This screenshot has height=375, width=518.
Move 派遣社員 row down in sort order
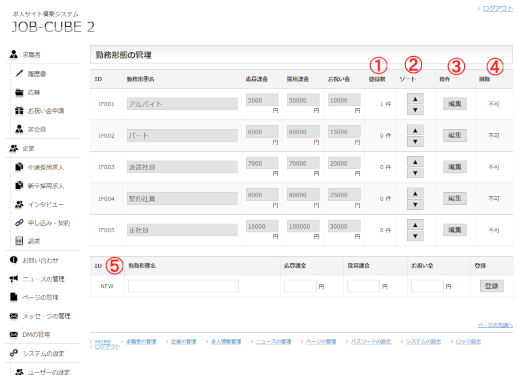415,173
